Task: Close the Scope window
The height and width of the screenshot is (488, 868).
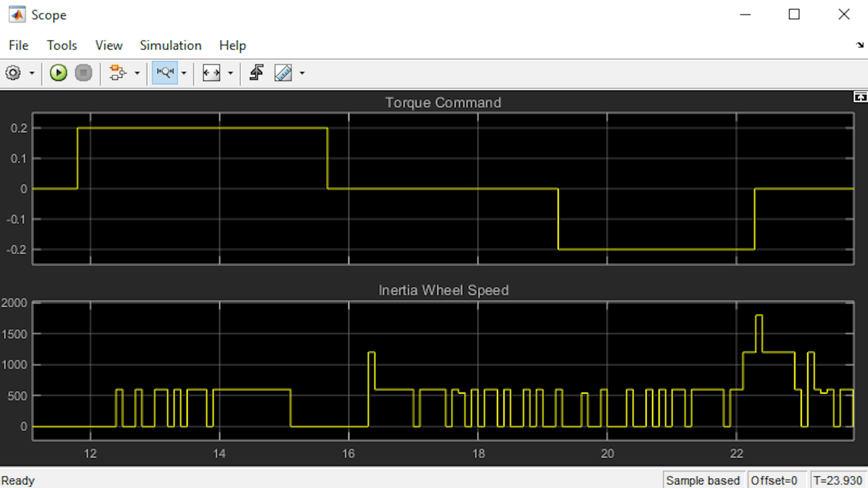Action: (x=844, y=14)
